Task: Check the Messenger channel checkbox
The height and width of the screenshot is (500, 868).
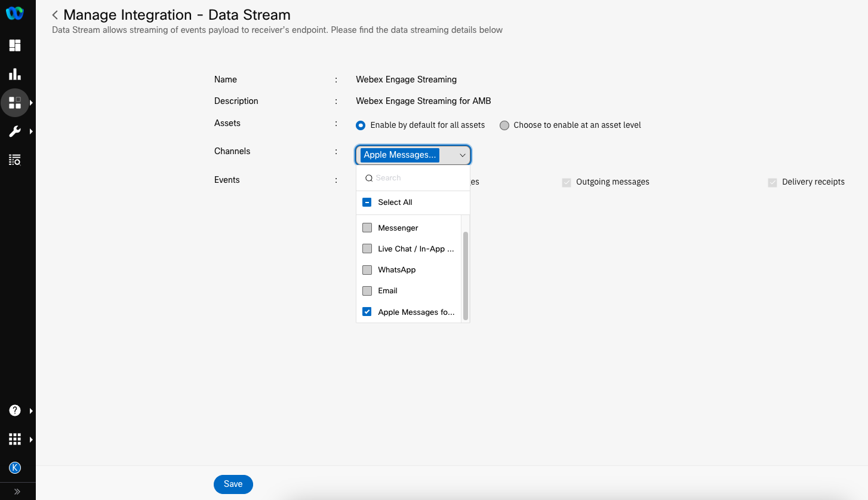Action: tap(367, 228)
